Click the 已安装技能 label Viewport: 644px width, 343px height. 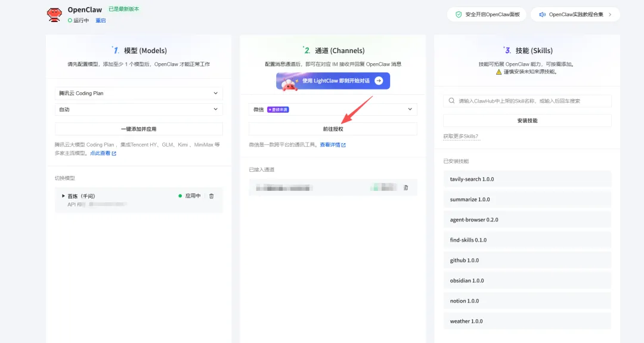point(456,162)
